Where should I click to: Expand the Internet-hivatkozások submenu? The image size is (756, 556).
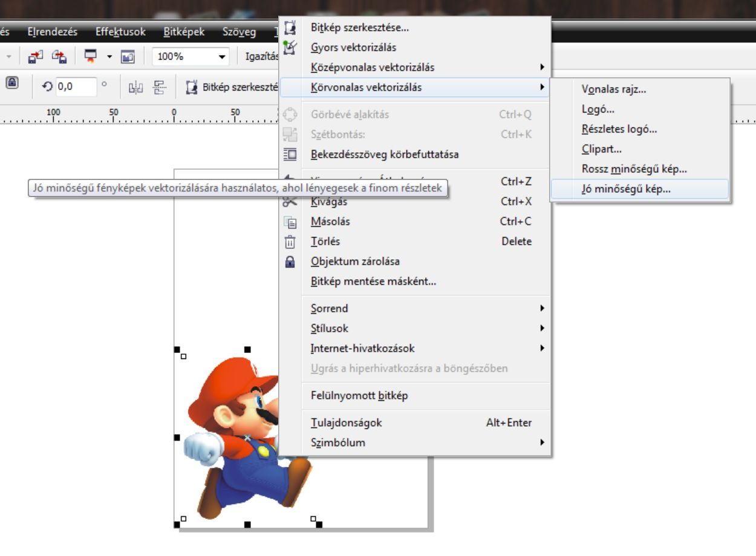tap(414, 348)
